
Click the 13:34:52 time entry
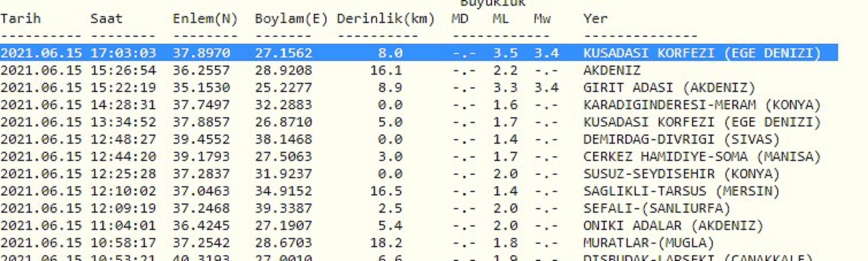pyautogui.click(x=123, y=122)
